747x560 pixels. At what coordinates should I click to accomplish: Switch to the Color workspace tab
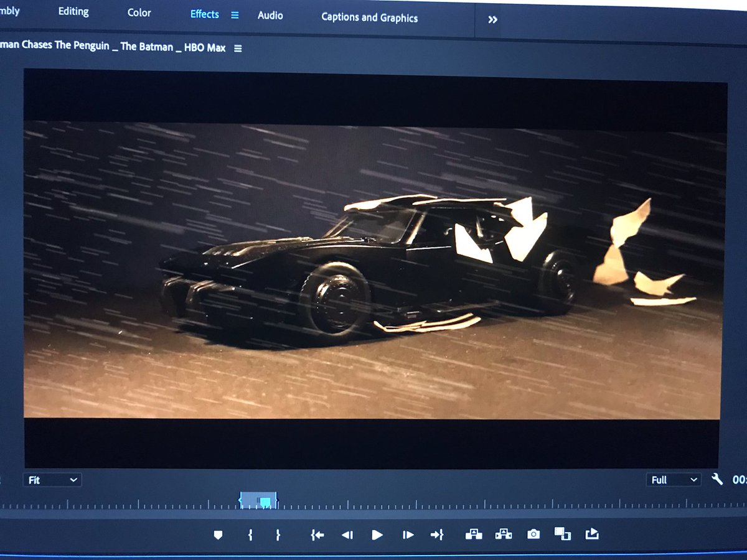(139, 12)
